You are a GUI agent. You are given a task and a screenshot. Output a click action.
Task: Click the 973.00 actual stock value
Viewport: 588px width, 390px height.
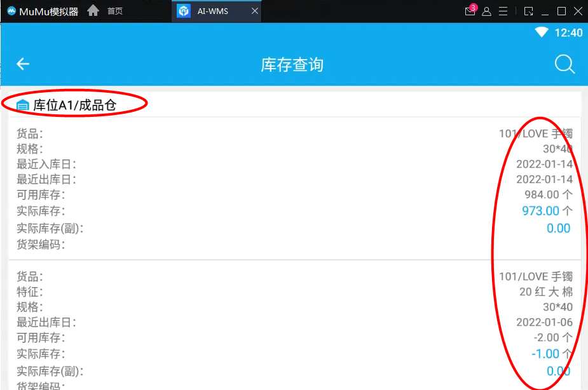point(540,211)
